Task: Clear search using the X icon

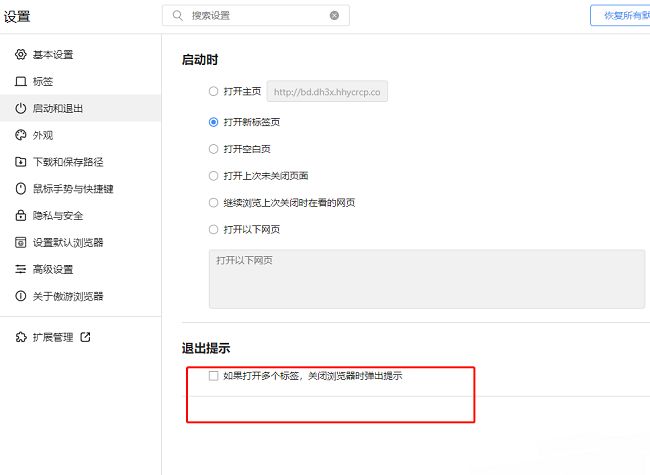Action: point(334,16)
